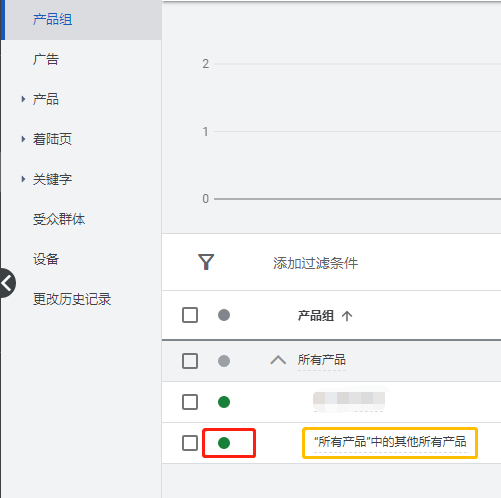Expand the 产品 sidebar item triangle

click(23, 99)
